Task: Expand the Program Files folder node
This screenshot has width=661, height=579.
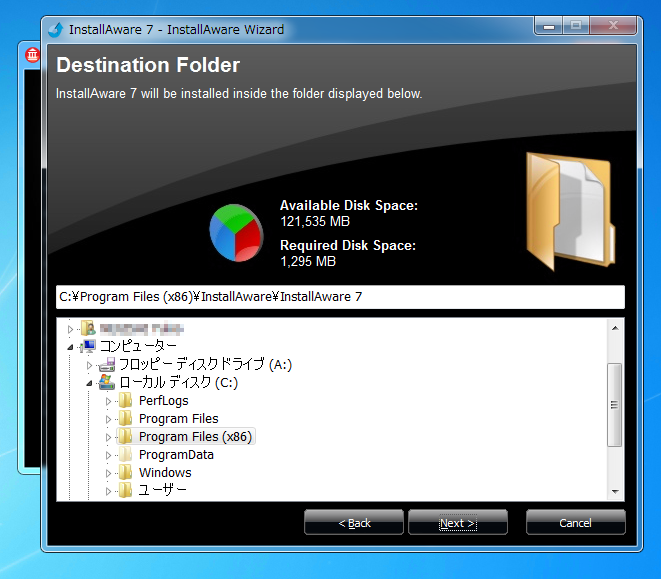Action: click(x=108, y=419)
